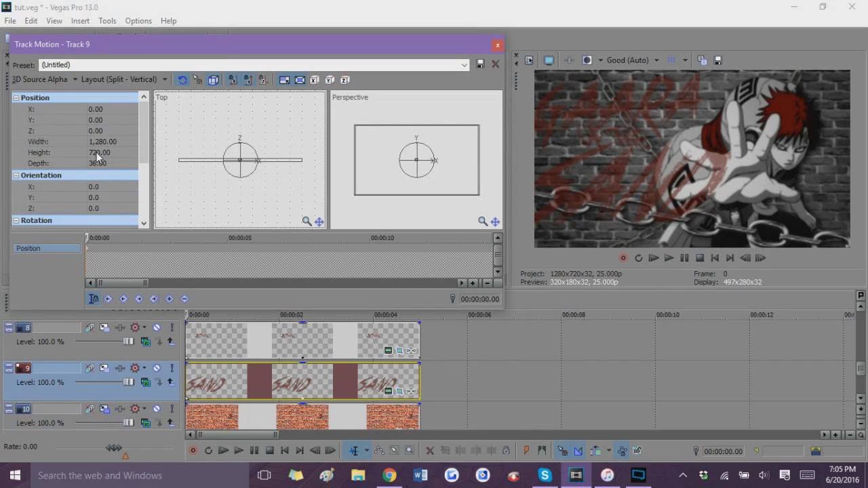This screenshot has height=488, width=868.
Task: Toggle loop playback under Video Preview
Action: coord(638,258)
